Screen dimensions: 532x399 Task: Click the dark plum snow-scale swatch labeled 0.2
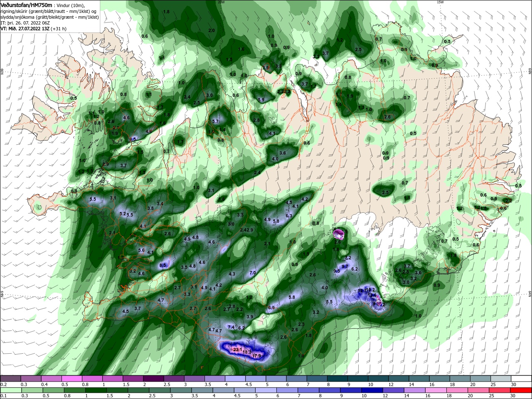point(10,379)
